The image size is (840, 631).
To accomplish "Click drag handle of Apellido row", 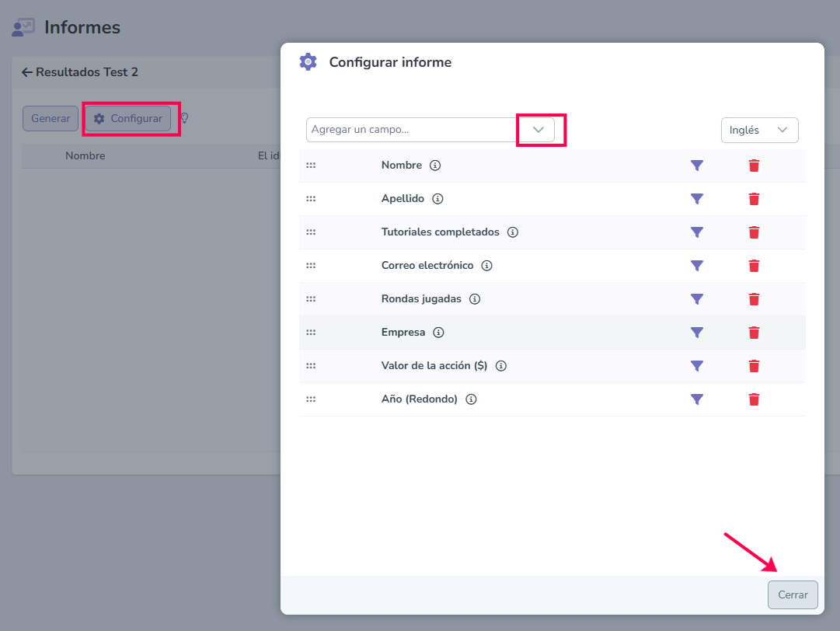I will pos(311,199).
